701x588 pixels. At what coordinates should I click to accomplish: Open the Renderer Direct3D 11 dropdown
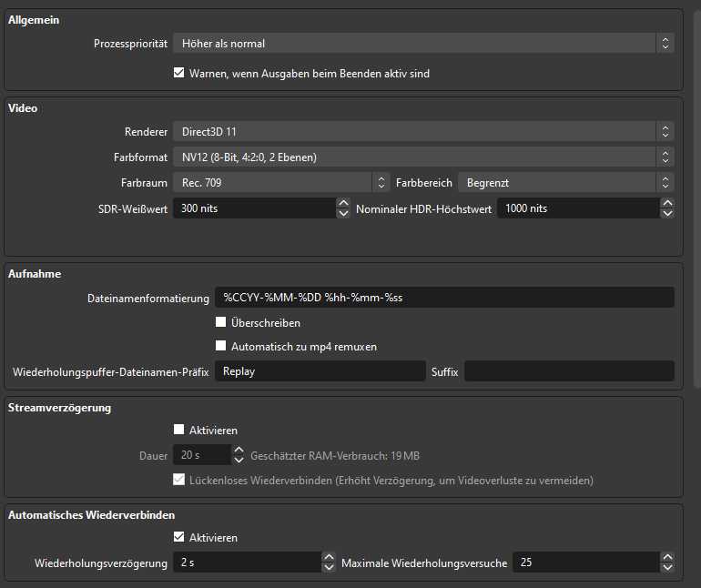pos(422,131)
